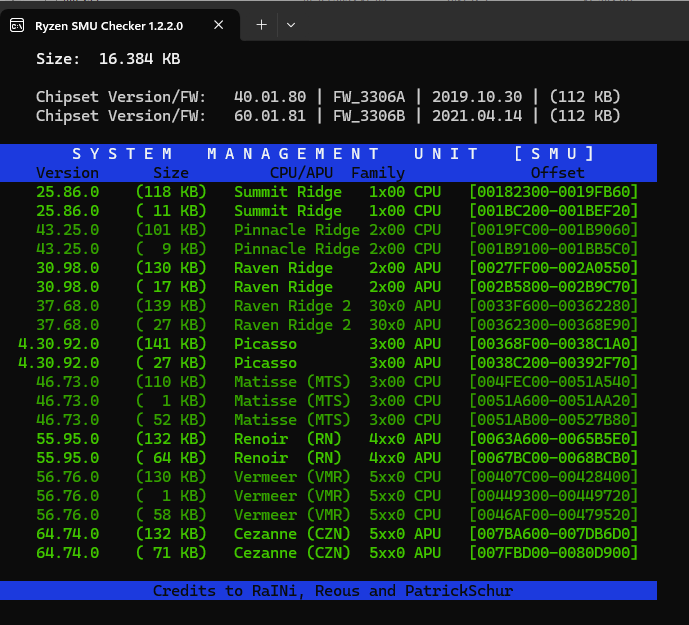Click the Credits to RaINi, Reous and PatrickSchur bar

tap(328, 591)
